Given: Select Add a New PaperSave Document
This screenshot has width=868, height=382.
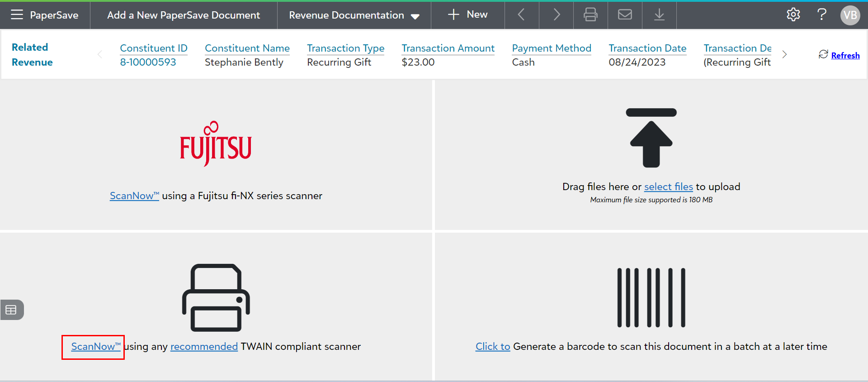Looking at the screenshot, I should [x=184, y=15].
